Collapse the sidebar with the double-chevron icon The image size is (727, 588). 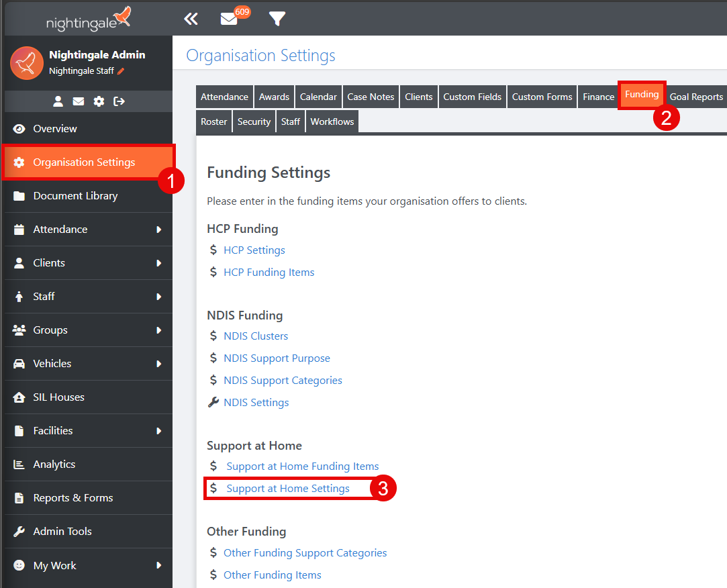pyautogui.click(x=191, y=19)
